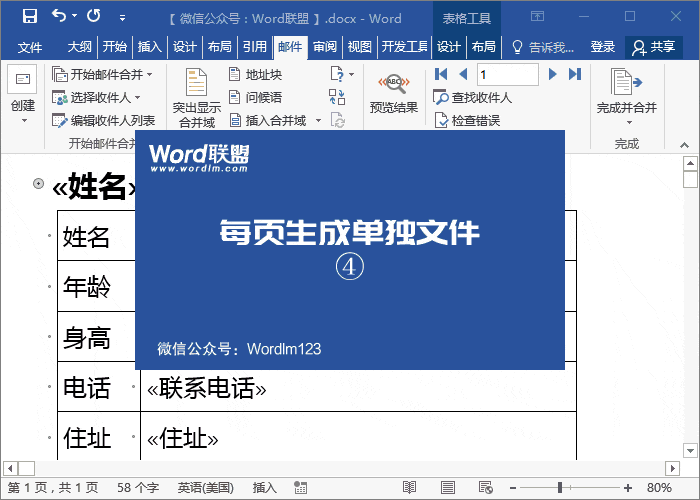Screen dimensions: 700x500
Task: Click the macro recording icon in status bar
Action: [300, 488]
